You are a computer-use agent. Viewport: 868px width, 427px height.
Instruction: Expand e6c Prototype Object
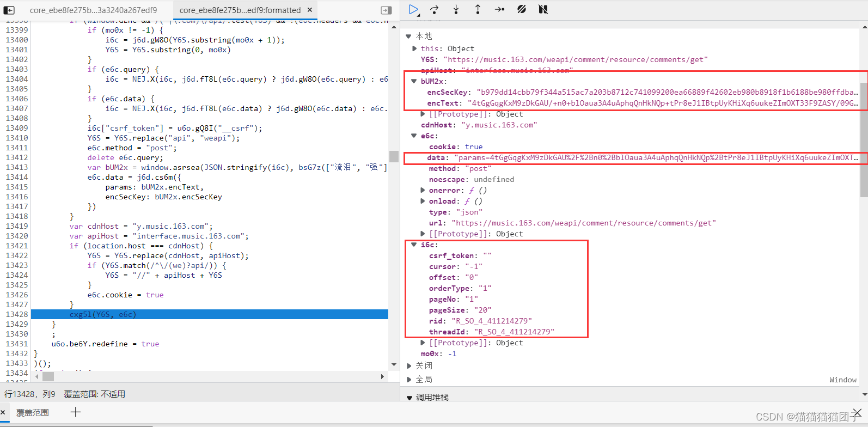[423, 234]
